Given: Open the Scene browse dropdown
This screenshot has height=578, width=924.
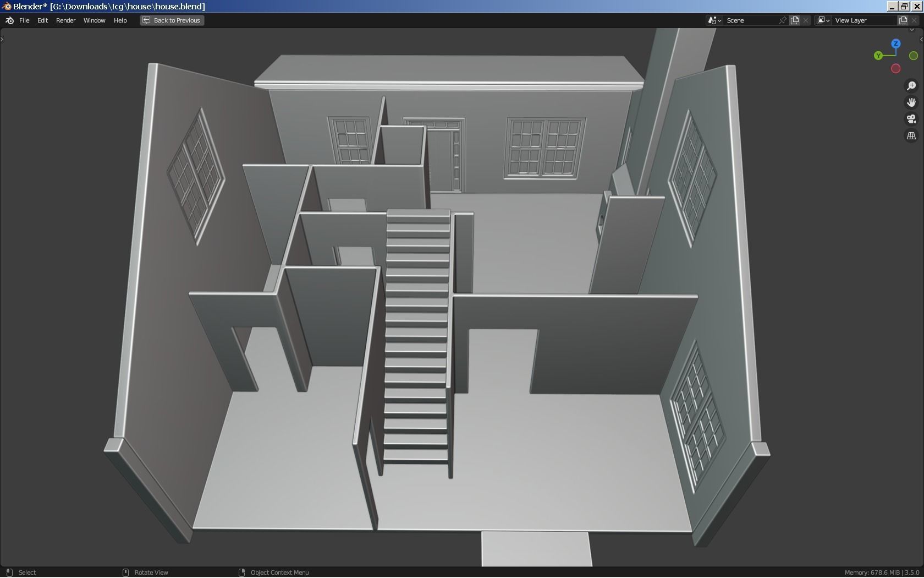Looking at the screenshot, I should pos(714,20).
